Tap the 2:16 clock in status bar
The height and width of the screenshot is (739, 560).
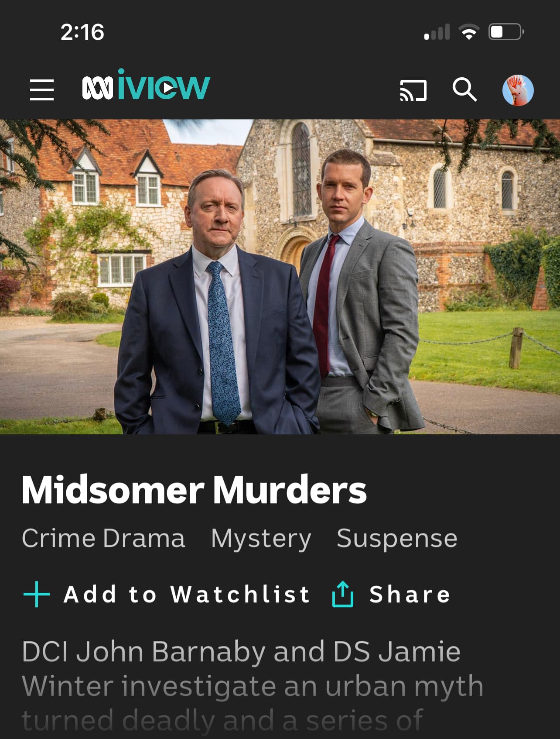click(82, 32)
